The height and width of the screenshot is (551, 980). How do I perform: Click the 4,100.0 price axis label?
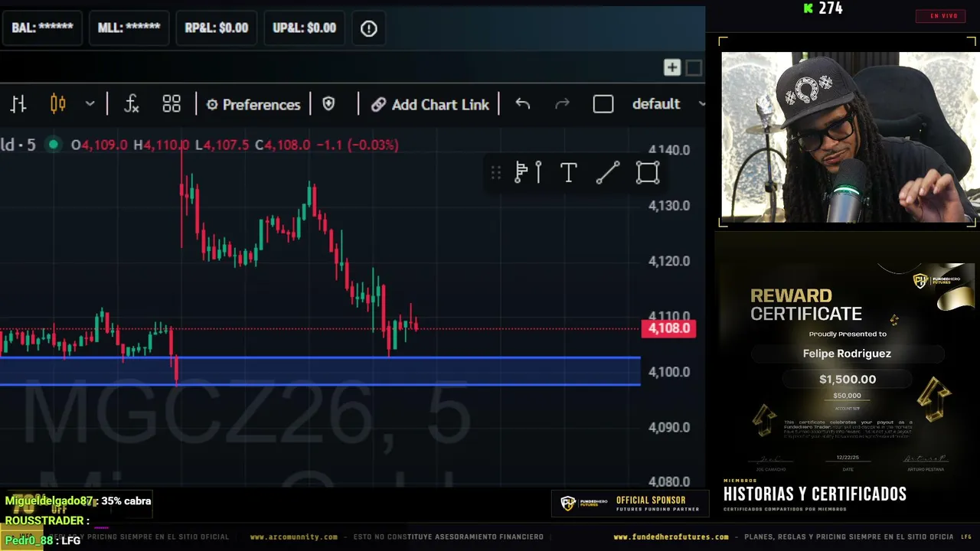pyautogui.click(x=669, y=372)
